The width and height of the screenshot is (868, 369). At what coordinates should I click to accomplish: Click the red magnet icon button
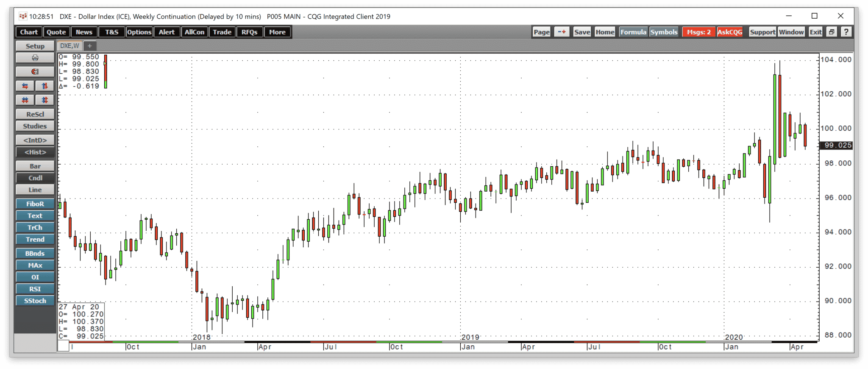coord(35,72)
